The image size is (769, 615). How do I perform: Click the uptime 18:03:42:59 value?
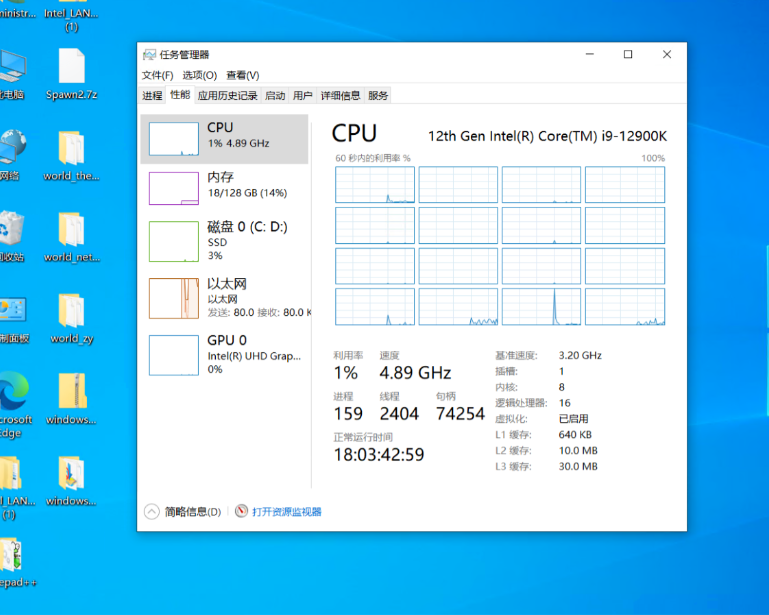[379, 455]
